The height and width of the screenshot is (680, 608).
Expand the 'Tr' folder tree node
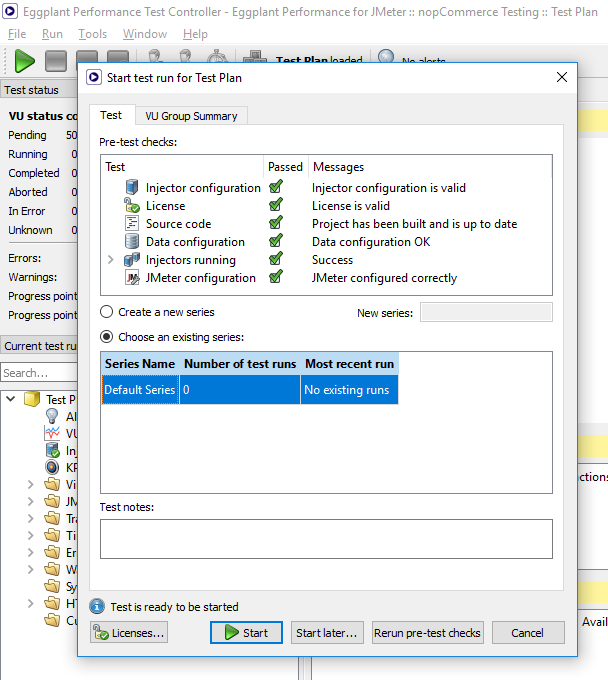pyautogui.click(x=30, y=518)
